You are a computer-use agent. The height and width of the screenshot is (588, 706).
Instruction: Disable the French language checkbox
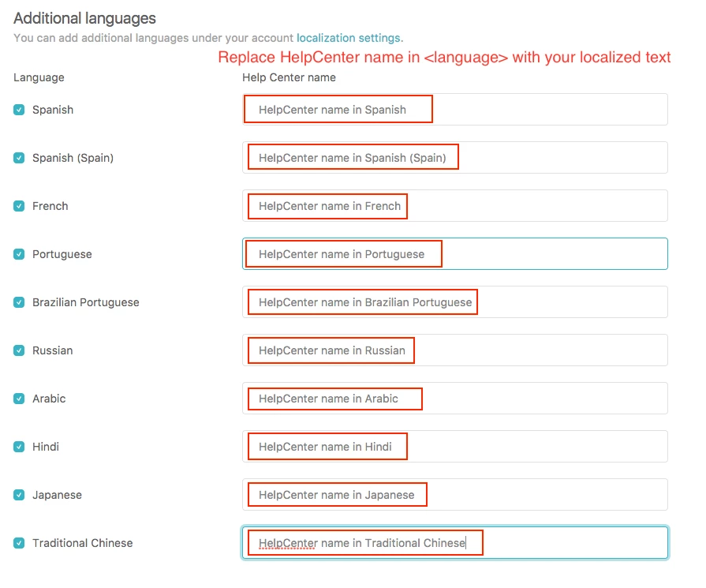click(x=19, y=206)
